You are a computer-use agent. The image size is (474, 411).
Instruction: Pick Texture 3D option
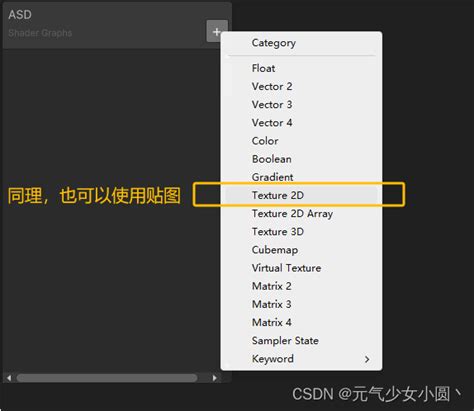301,232
